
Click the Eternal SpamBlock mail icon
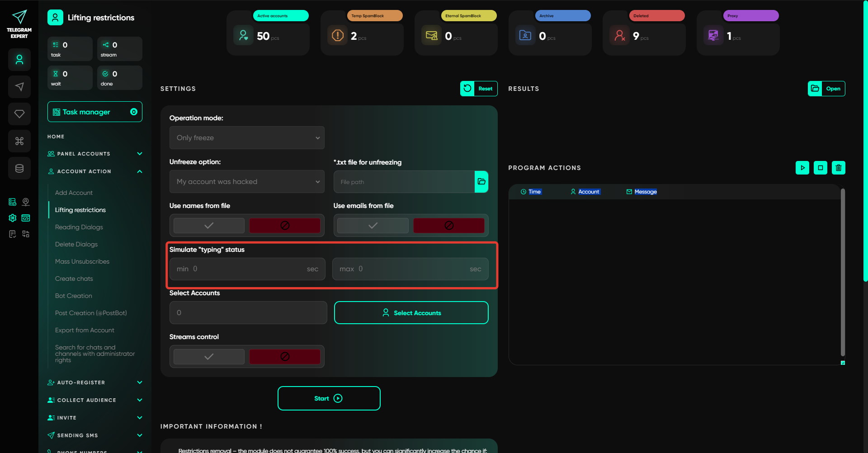(x=432, y=35)
